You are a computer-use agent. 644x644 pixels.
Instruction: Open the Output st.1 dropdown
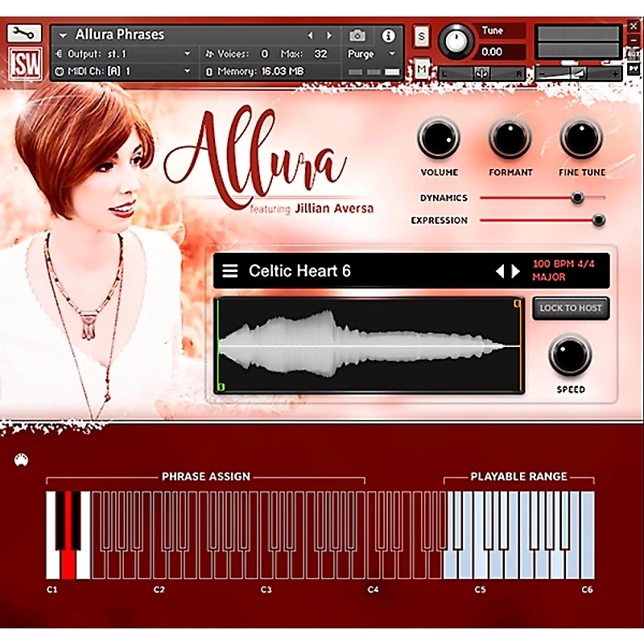tap(188, 54)
